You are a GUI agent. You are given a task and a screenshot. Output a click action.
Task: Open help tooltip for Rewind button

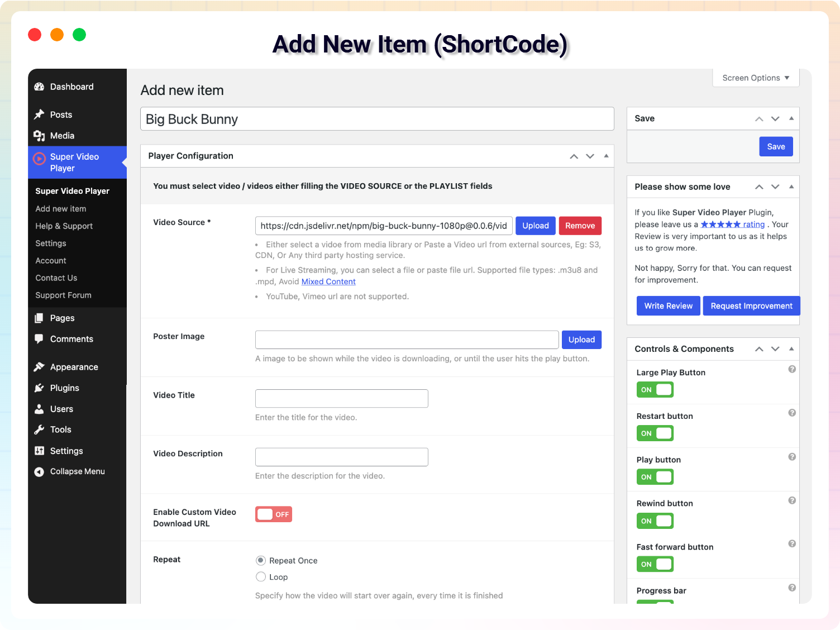coord(792,500)
